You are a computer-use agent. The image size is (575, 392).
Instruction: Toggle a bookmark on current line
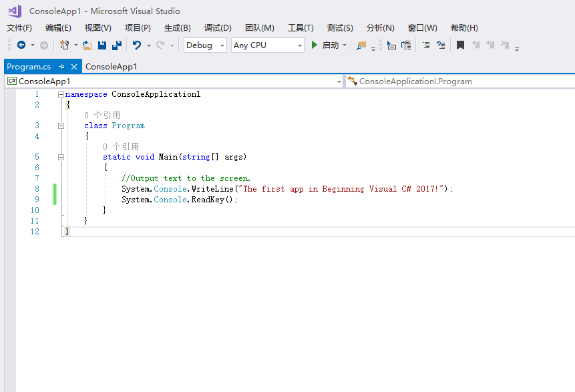coord(460,45)
